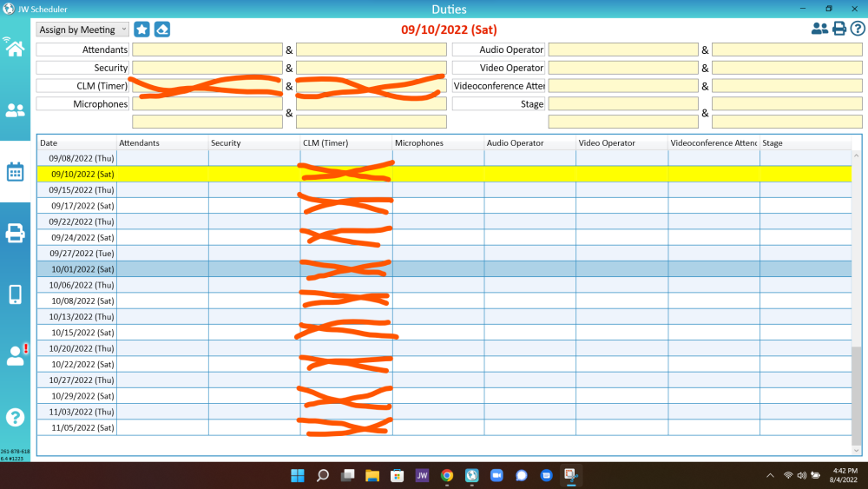The width and height of the screenshot is (868, 489).
Task: Open Snipping Tool on taskbar
Action: click(571, 475)
